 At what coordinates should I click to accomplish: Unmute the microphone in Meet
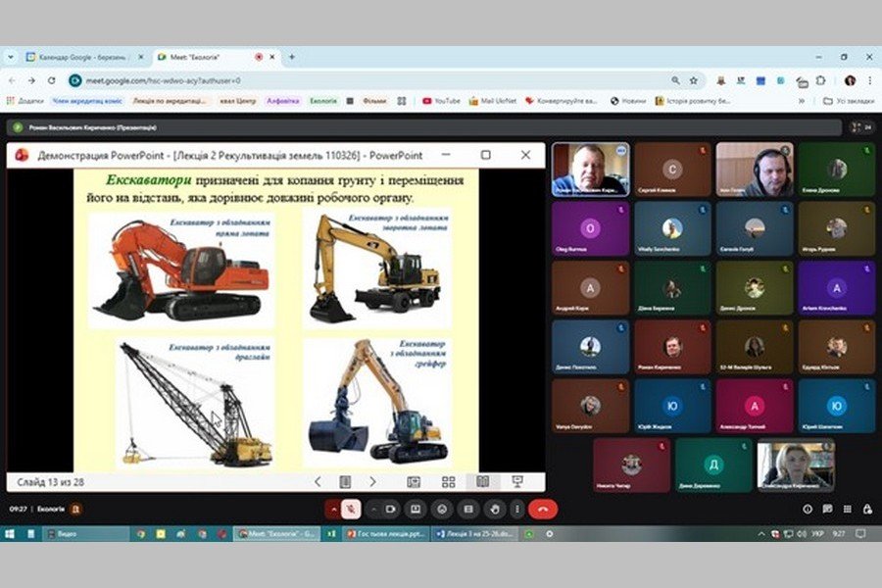352,509
